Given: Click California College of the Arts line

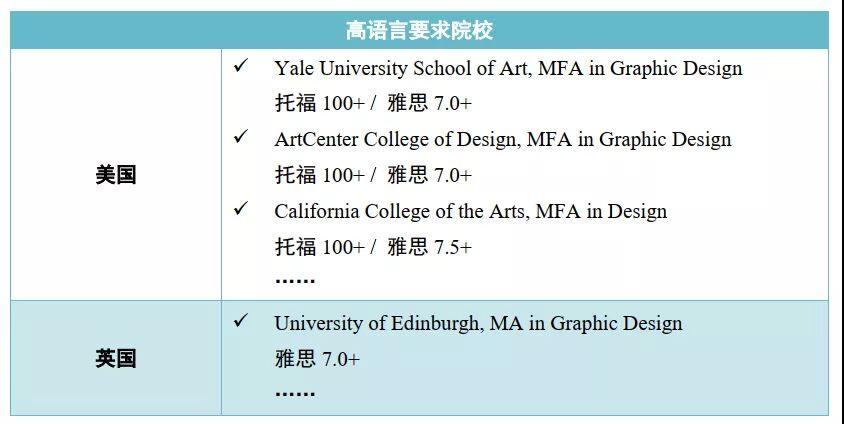Looking at the screenshot, I should click(x=470, y=211).
